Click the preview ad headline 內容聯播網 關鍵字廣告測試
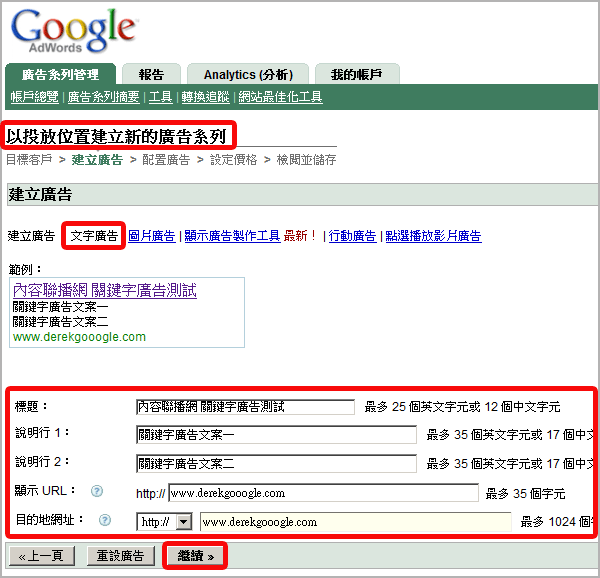The width and height of the screenshot is (600, 578). [x=105, y=290]
